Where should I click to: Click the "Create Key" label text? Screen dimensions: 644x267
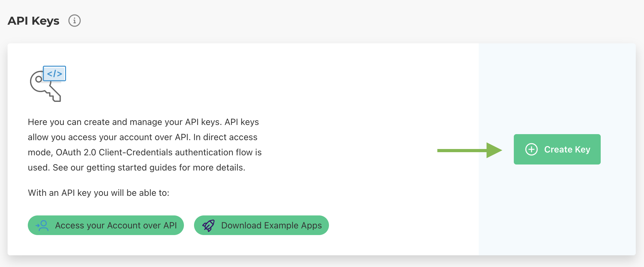[567, 149]
